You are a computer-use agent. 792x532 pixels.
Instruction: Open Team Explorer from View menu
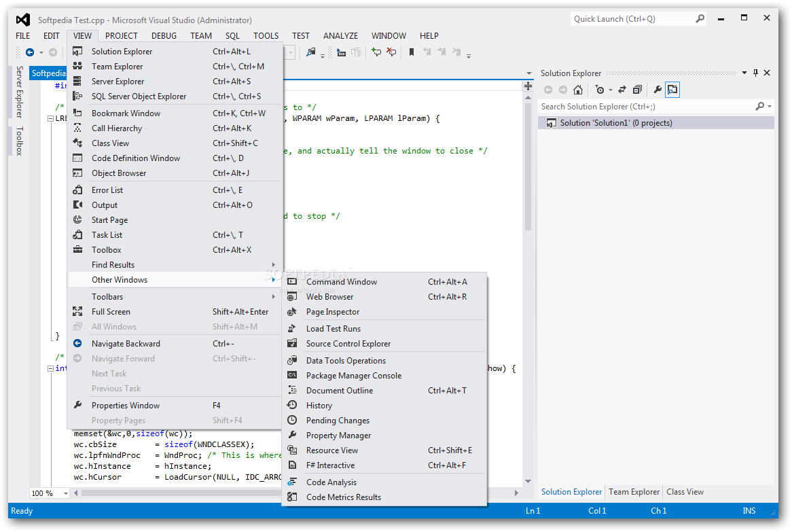175,67
